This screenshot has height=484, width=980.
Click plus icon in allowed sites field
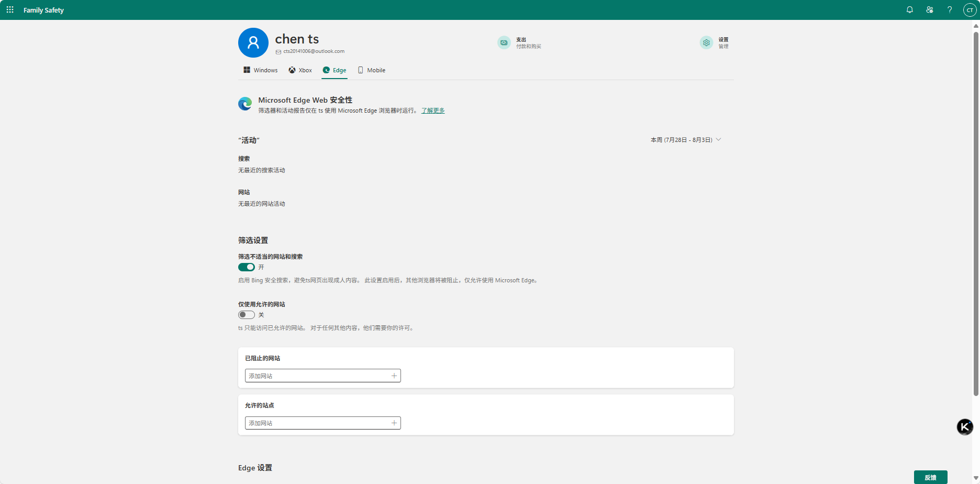[394, 423]
